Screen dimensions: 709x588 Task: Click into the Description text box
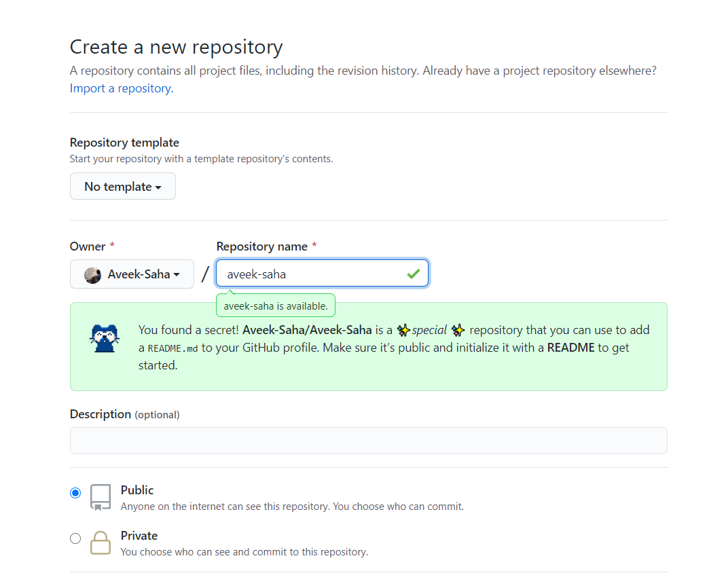(x=369, y=441)
